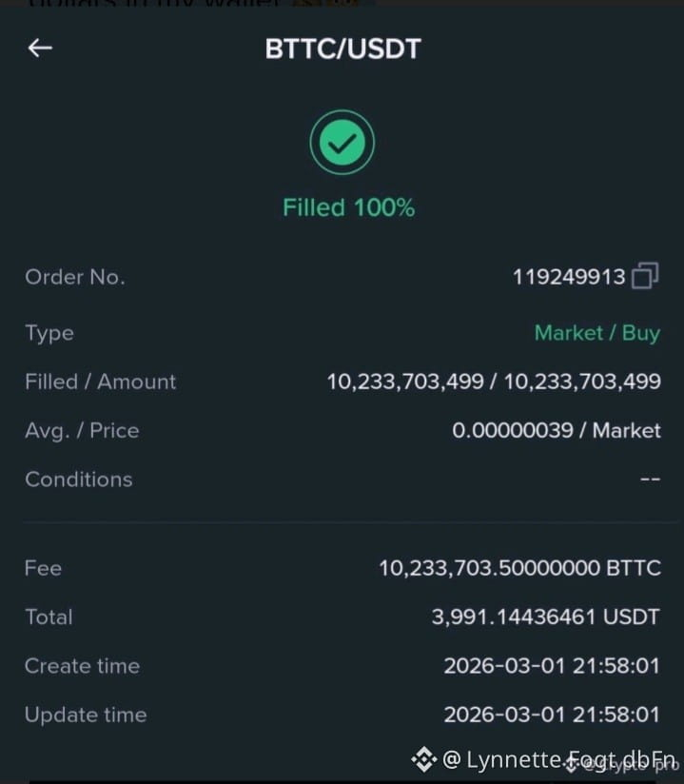Tap the average price 0.00000039 / Market
This screenshot has height=784, width=684.
(557, 430)
